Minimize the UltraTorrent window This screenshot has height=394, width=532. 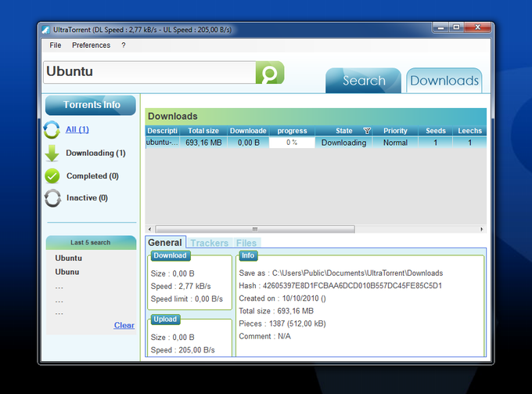click(x=440, y=27)
